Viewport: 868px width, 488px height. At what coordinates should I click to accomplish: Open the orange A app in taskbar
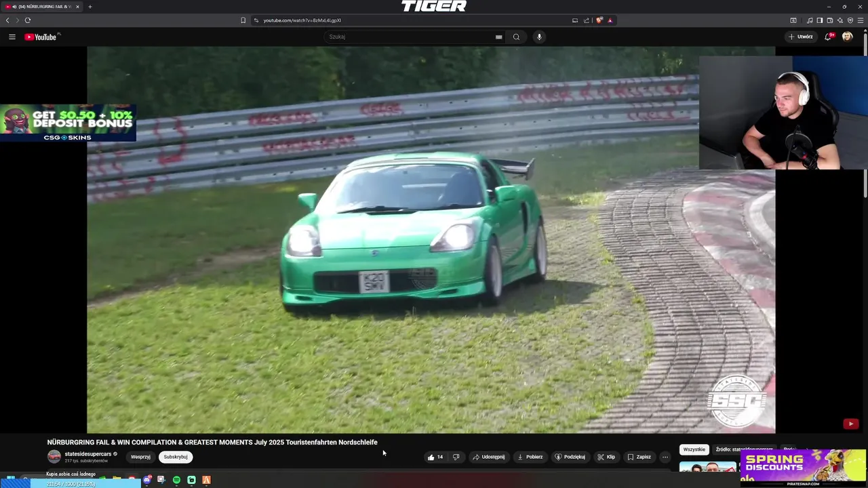[206, 480]
